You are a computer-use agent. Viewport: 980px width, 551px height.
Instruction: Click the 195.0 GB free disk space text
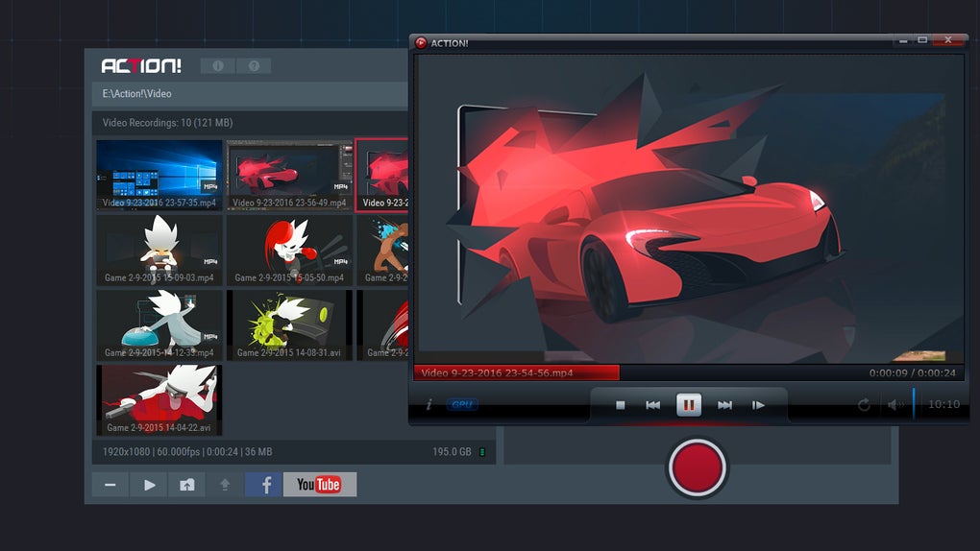click(x=452, y=452)
